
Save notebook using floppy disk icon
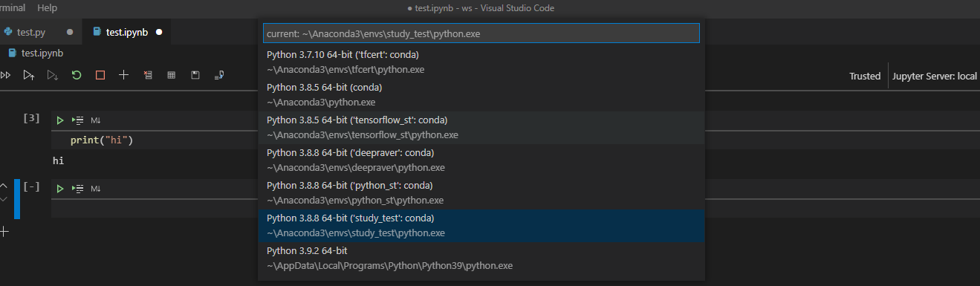[x=195, y=75]
